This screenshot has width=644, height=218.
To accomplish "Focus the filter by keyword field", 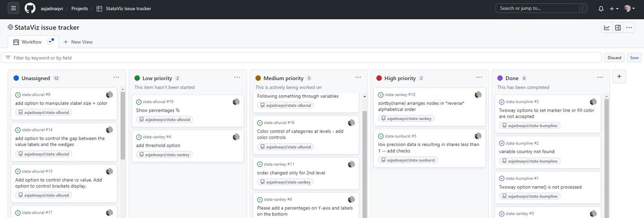I will coord(301,57).
